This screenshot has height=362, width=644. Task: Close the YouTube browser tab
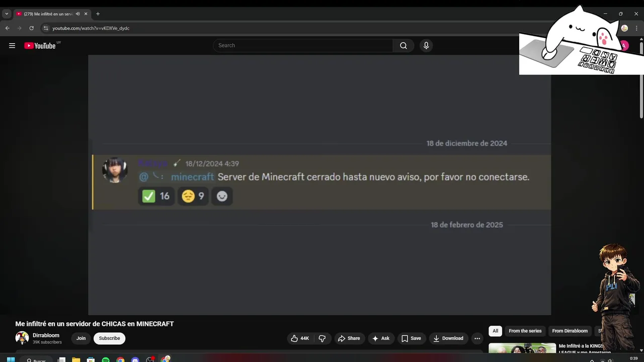coord(86,14)
